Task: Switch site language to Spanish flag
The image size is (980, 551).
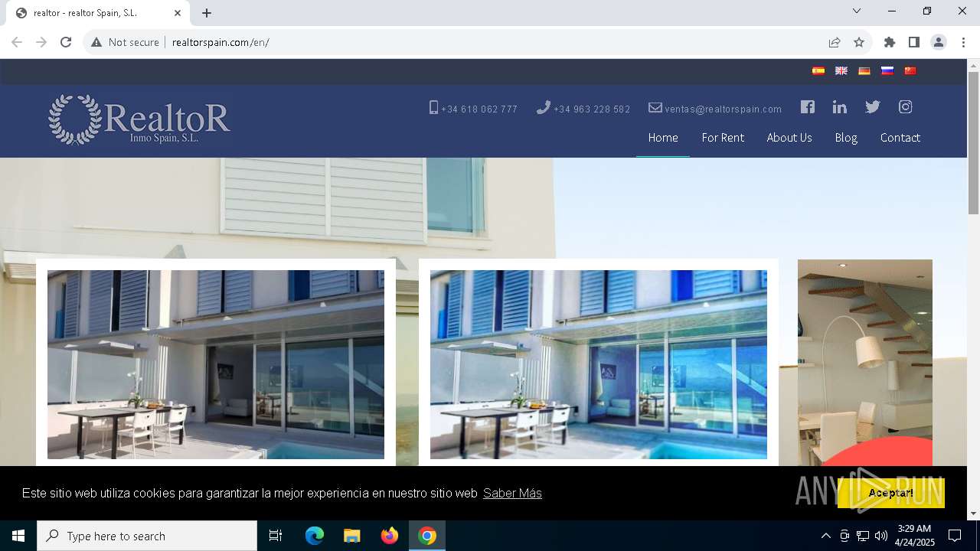Action: click(818, 70)
